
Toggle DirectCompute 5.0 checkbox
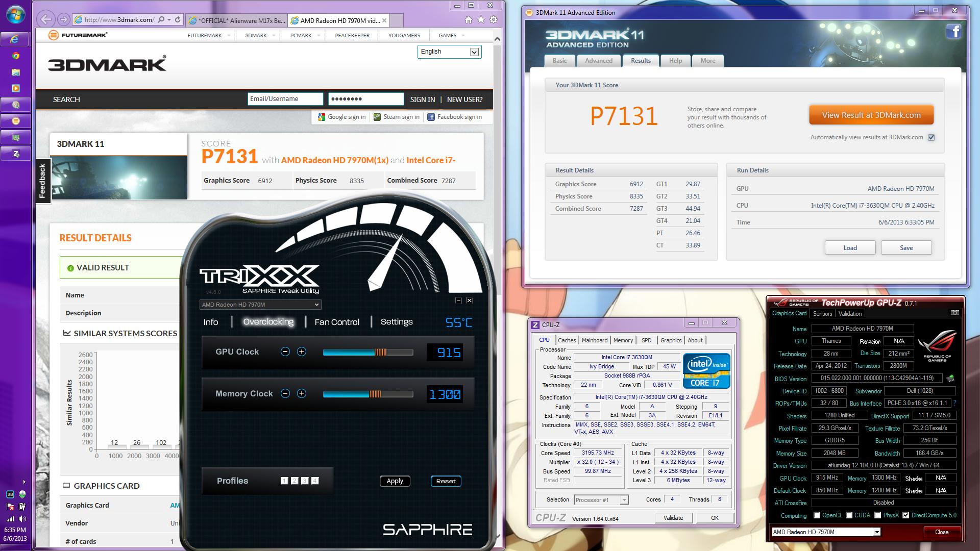[x=905, y=515]
